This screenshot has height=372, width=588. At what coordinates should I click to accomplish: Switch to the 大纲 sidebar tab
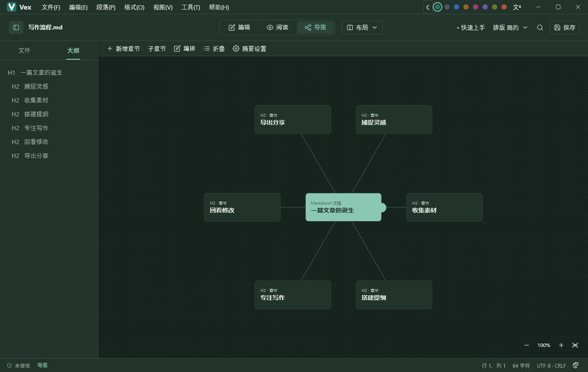pos(73,50)
